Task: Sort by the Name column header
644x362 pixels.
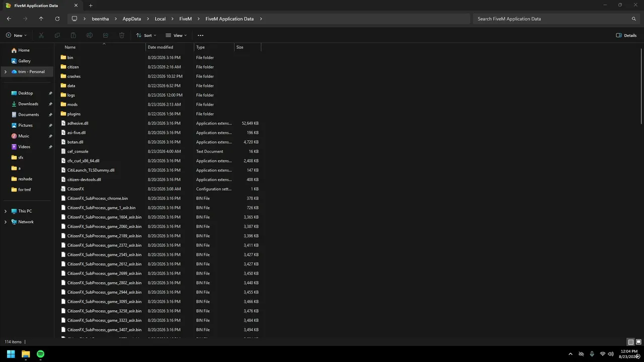Action: [x=100, y=47]
